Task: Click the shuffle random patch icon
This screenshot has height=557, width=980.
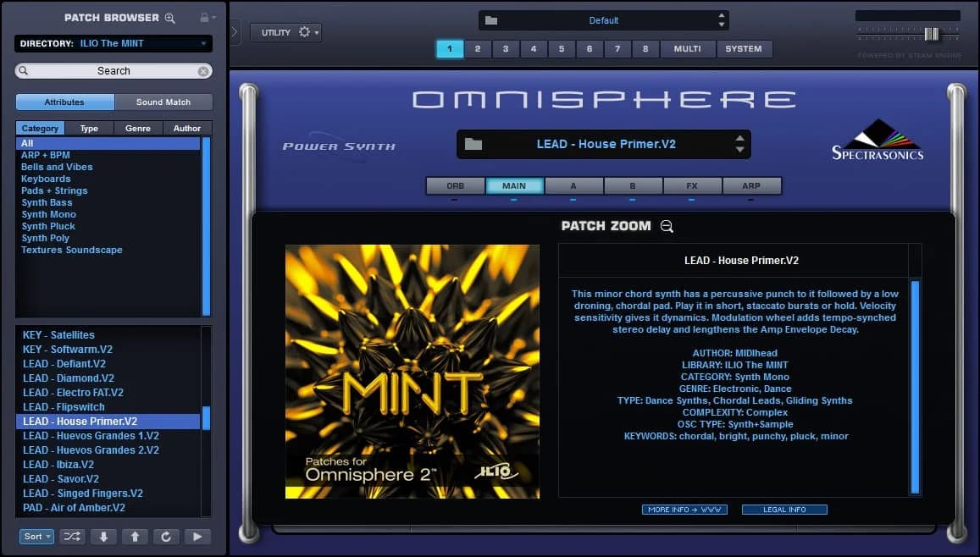Action: click(72, 536)
